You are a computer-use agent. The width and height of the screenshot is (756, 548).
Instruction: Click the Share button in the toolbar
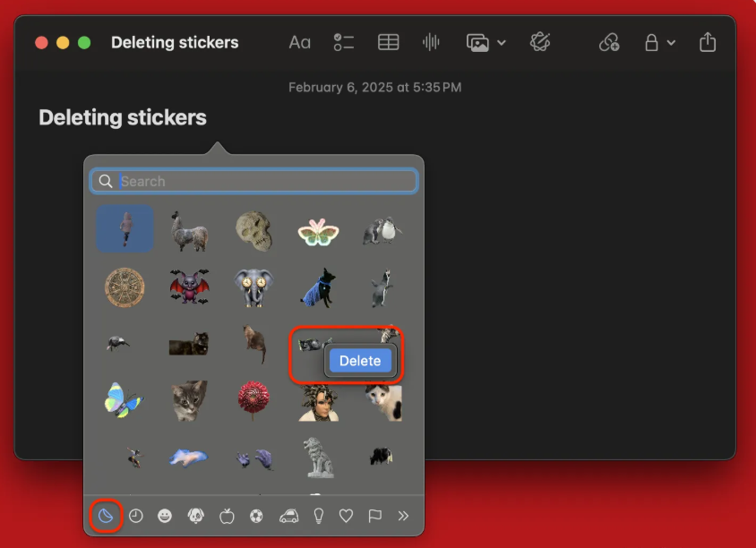coord(707,41)
